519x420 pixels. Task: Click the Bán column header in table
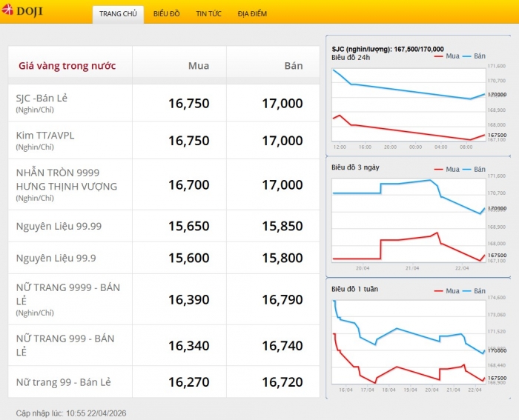(294, 66)
